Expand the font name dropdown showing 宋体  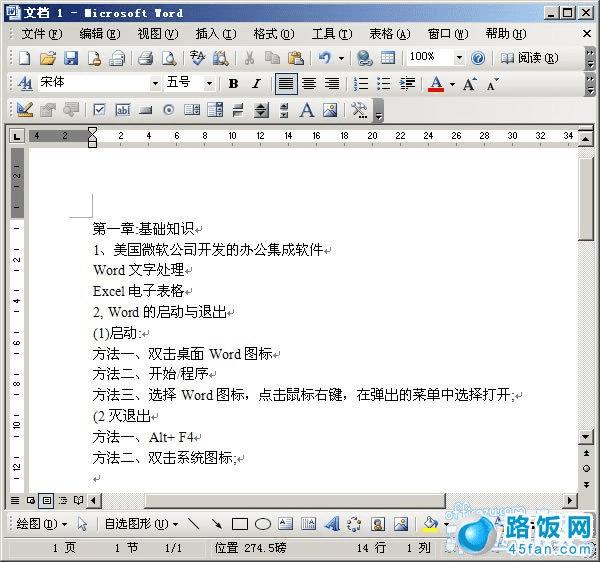(155, 83)
